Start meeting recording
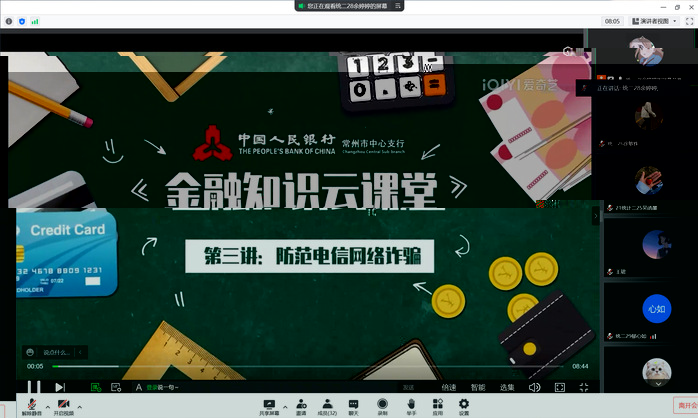 click(x=382, y=406)
